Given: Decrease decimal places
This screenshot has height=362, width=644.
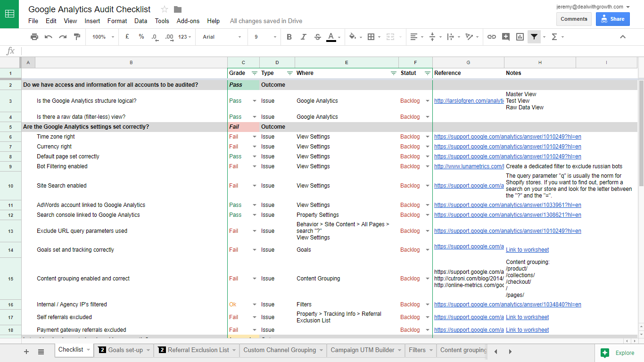Looking at the screenshot, I should 155,37.
